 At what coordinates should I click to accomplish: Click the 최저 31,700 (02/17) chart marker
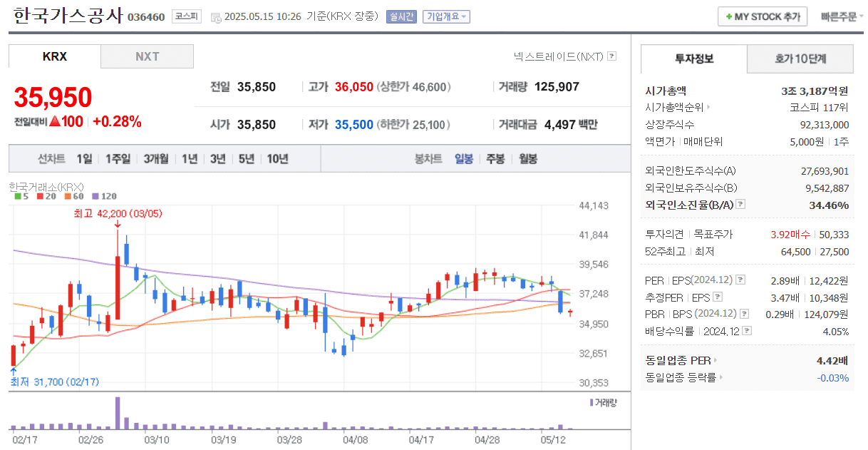pyautogui.click(x=55, y=382)
